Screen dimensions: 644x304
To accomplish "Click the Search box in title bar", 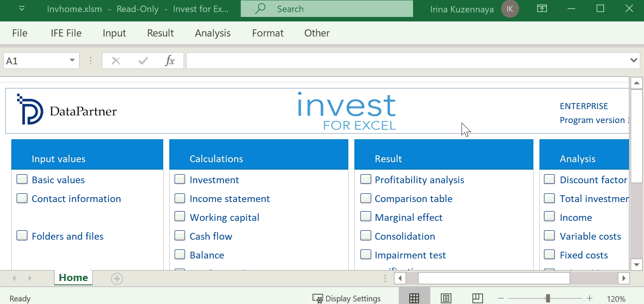I will coord(327,9).
